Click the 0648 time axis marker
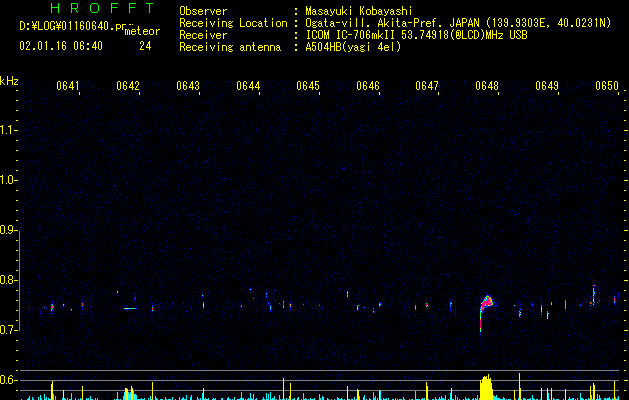 tap(487, 86)
